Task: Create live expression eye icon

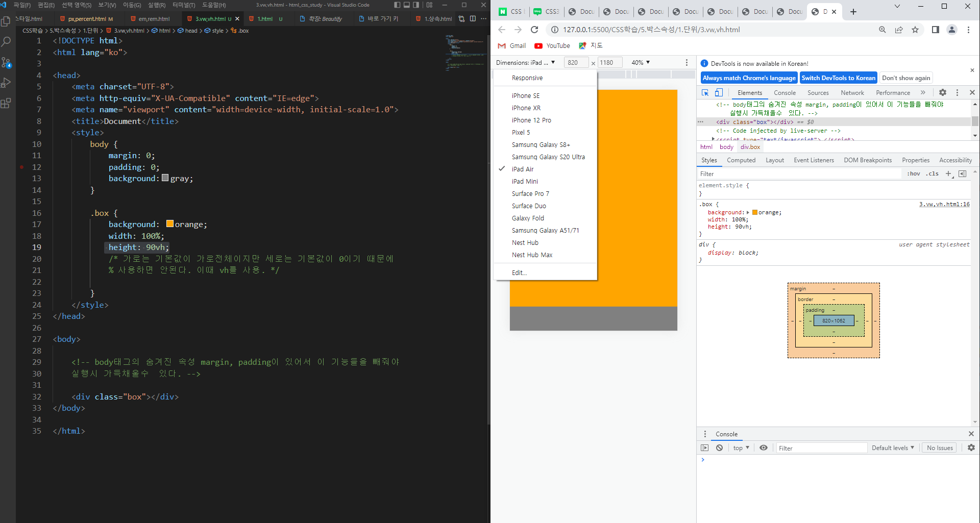Action: pyautogui.click(x=764, y=447)
